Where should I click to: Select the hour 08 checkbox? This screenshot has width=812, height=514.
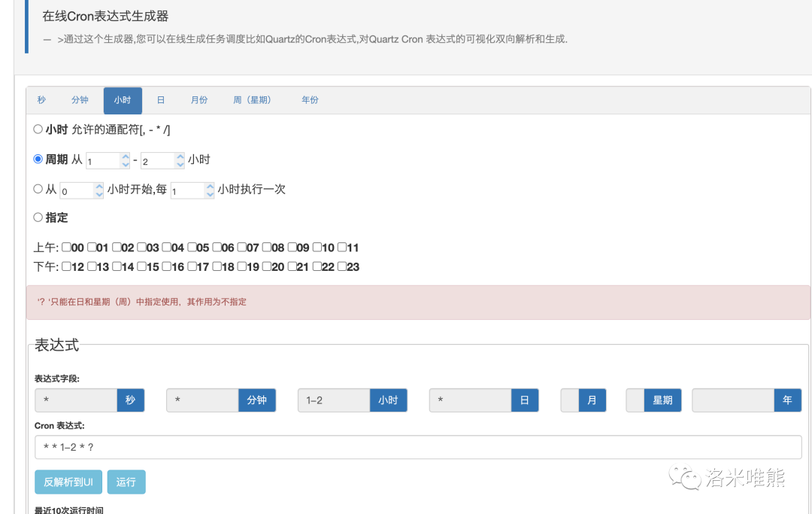tap(267, 247)
